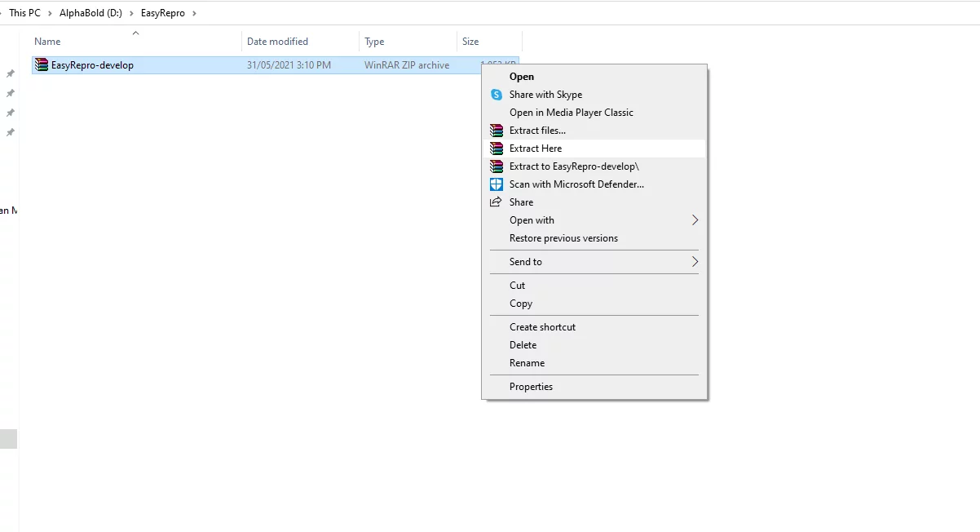
Task: Click the date 31/05/2021 3:10 PM cell
Action: pyautogui.click(x=289, y=65)
